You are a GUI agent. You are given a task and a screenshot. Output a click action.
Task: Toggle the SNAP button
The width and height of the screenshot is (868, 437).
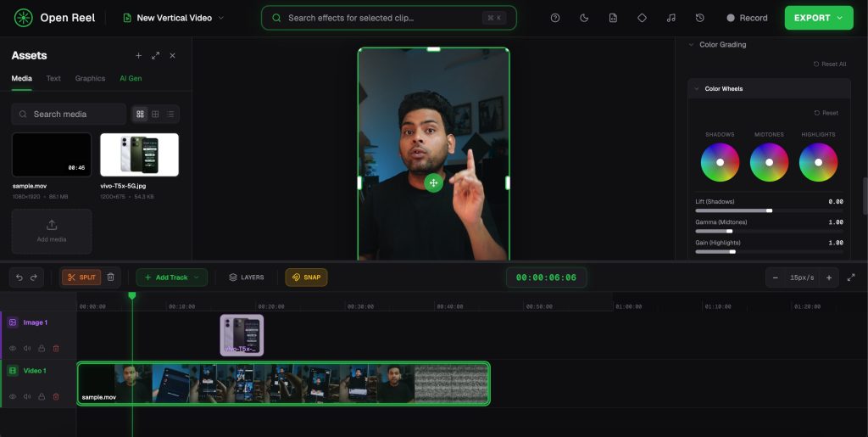306,277
